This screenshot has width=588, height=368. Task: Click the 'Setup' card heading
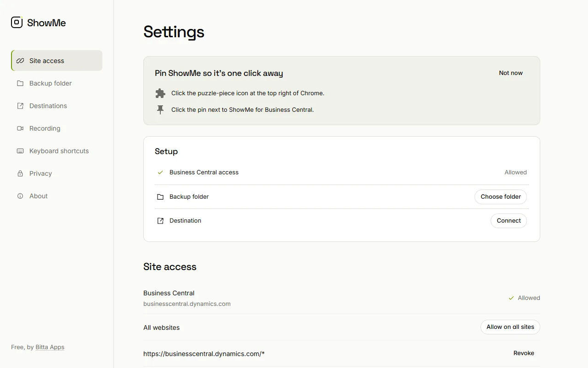pos(166,151)
